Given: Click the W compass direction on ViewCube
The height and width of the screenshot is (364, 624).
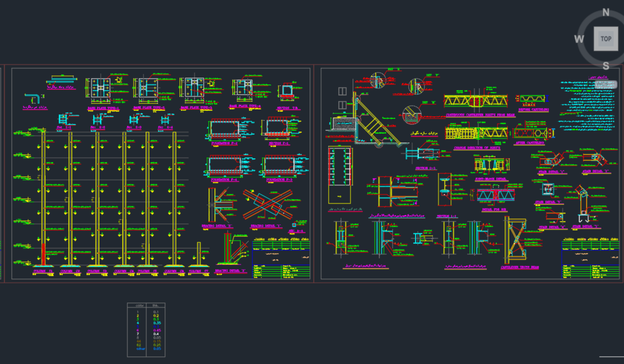Looking at the screenshot, I should (x=579, y=39).
